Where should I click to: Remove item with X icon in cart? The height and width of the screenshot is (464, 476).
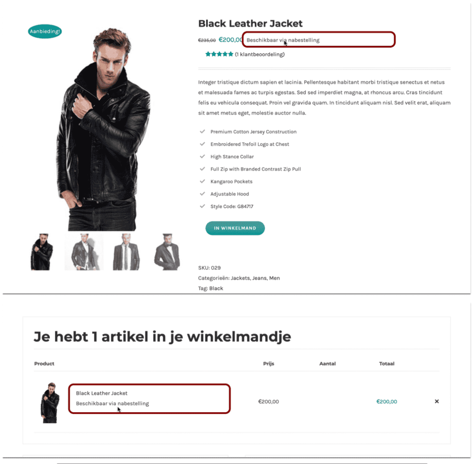coord(437,401)
